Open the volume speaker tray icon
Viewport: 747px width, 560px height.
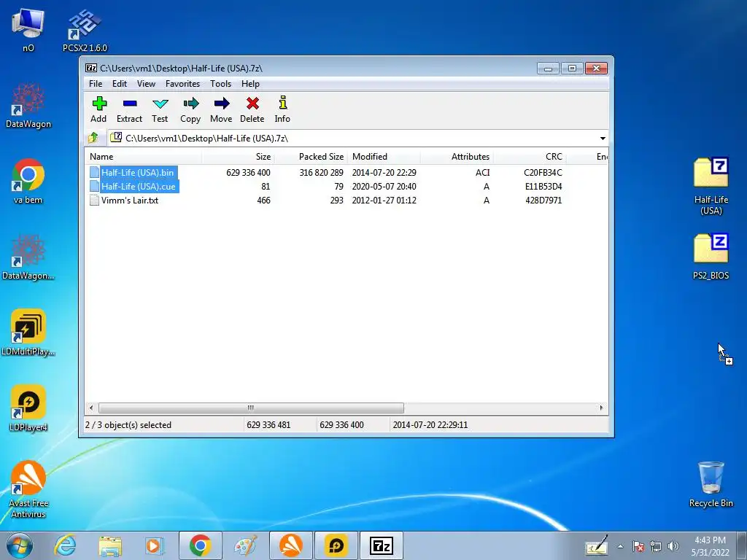click(x=673, y=546)
